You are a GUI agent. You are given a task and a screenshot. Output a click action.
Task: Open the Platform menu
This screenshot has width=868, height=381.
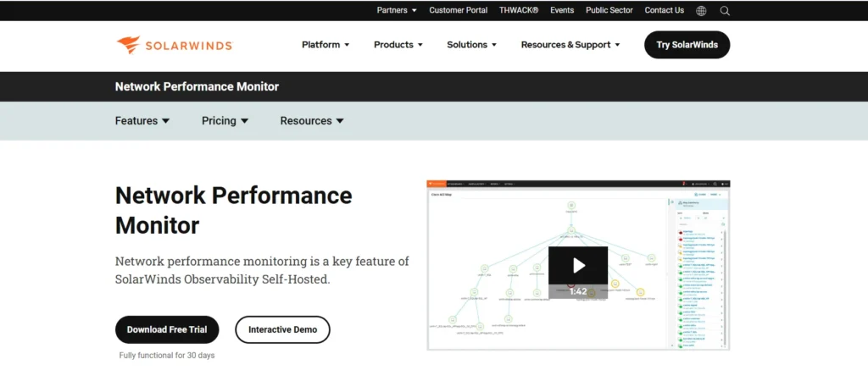pyautogui.click(x=325, y=45)
